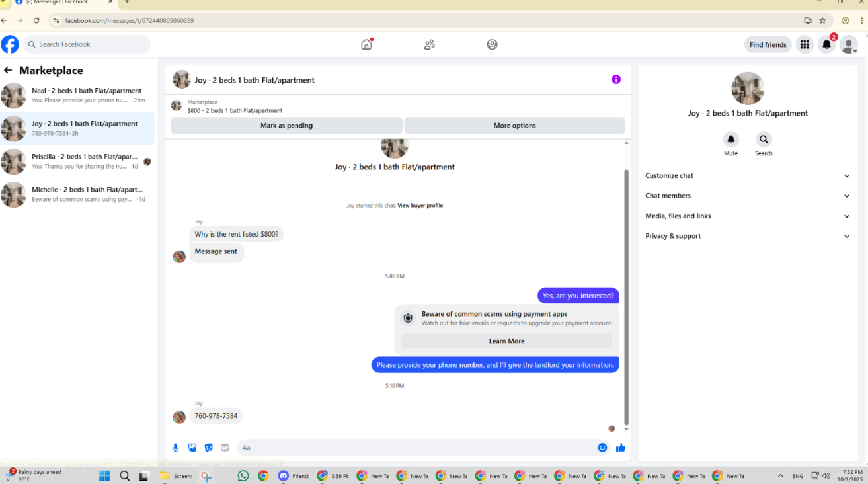This screenshot has width=868, height=484.
Task: Send a voice clip with microphone icon
Action: [176, 448]
